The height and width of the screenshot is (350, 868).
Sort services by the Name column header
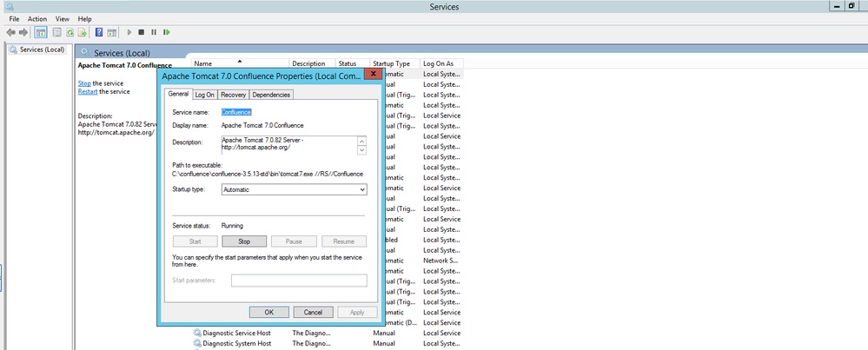click(203, 63)
